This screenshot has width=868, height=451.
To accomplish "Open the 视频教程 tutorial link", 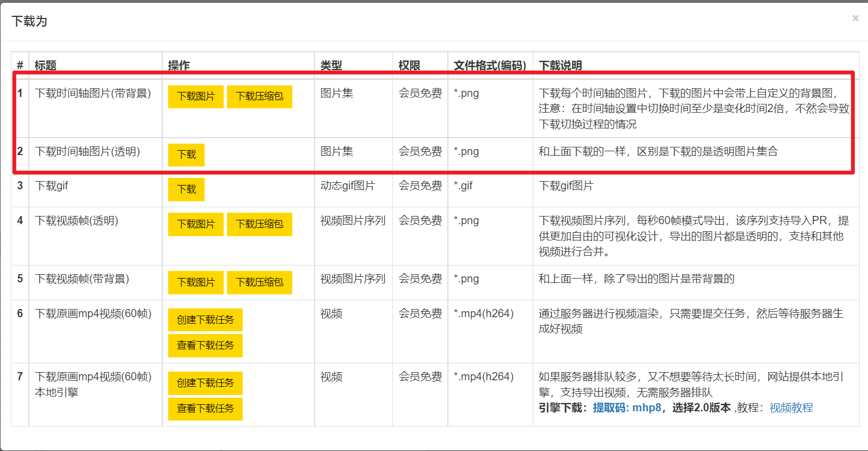I will [x=791, y=407].
